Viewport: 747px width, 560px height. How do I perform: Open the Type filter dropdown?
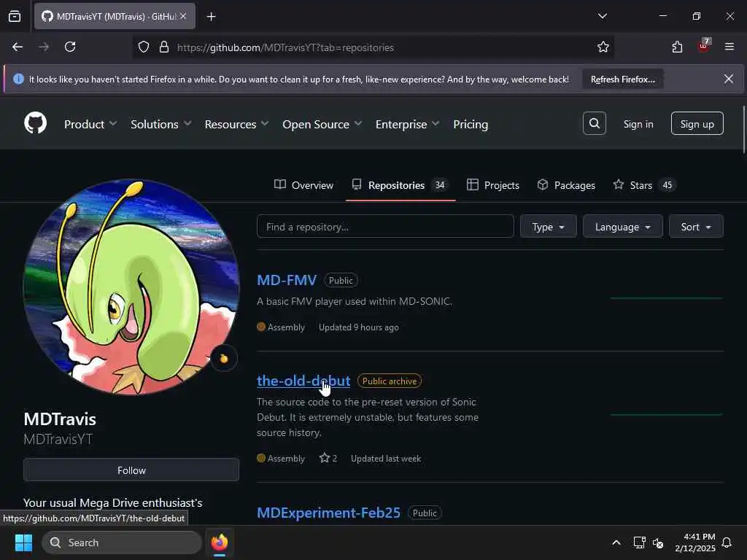coord(549,227)
